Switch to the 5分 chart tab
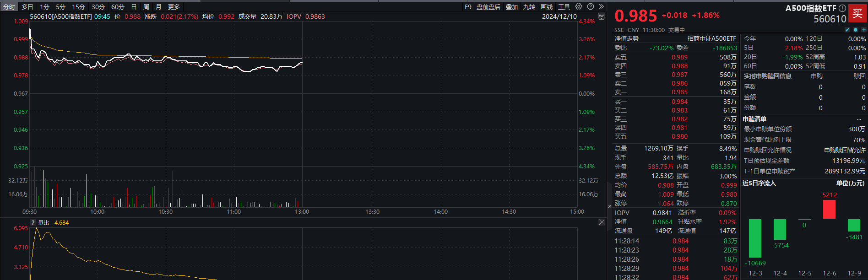Screen dimensions: 868x280 60,7
